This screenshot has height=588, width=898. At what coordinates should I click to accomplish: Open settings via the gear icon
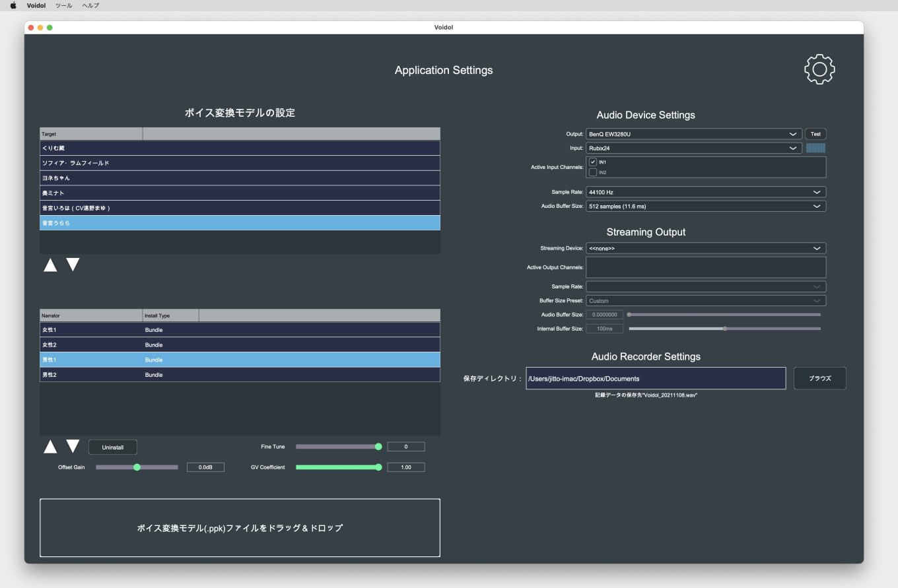[x=819, y=69]
